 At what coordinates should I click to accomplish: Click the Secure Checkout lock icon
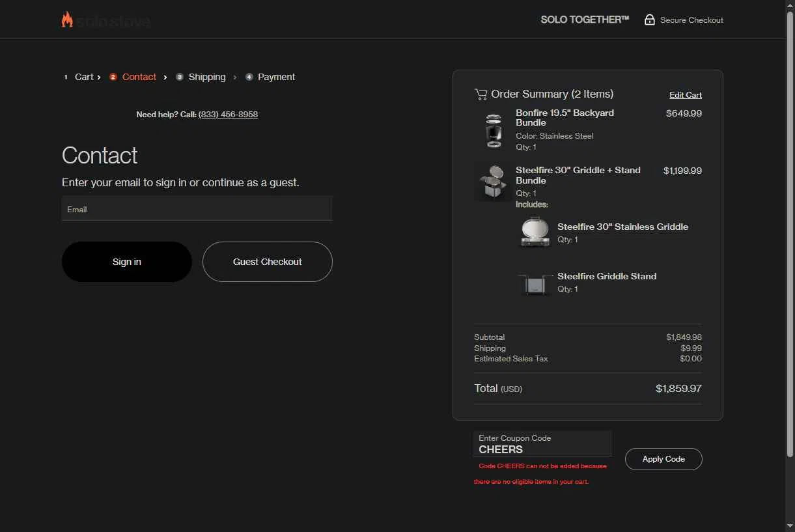coord(649,20)
